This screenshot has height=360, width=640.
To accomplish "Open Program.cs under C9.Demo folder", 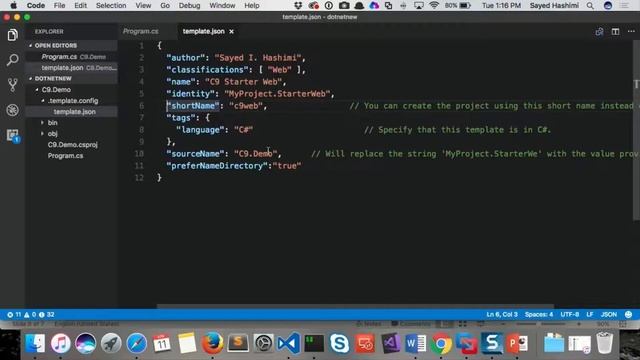I will [x=65, y=156].
